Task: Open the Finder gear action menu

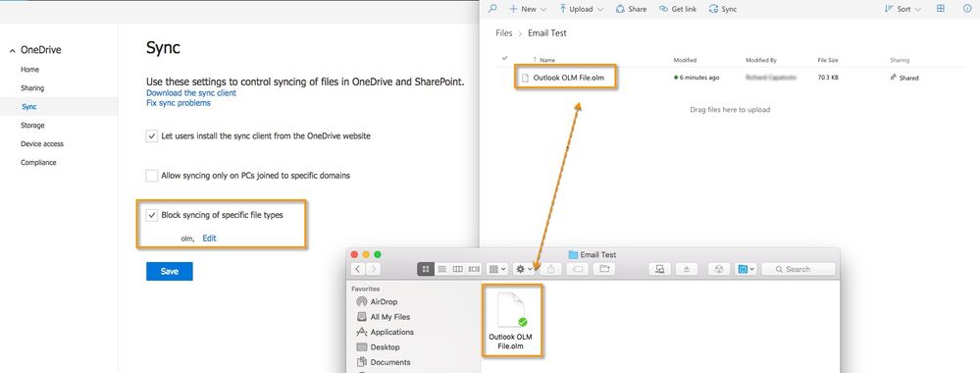Action: [524, 269]
